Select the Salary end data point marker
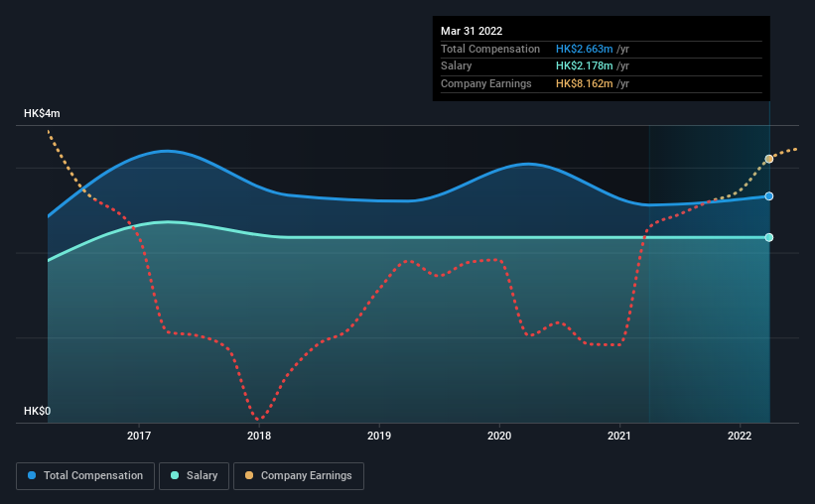 [x=768, y=237]
